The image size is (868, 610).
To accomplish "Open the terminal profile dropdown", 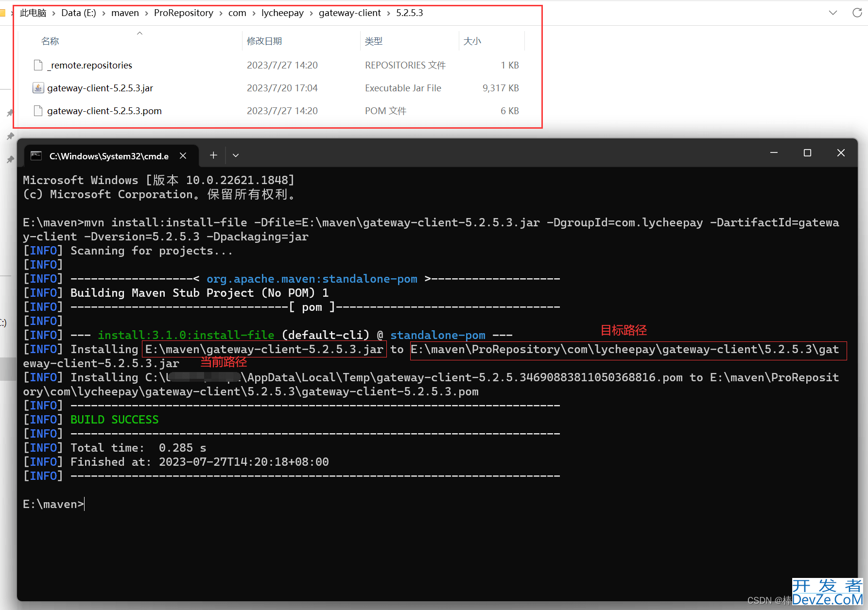I will [236, 155].
